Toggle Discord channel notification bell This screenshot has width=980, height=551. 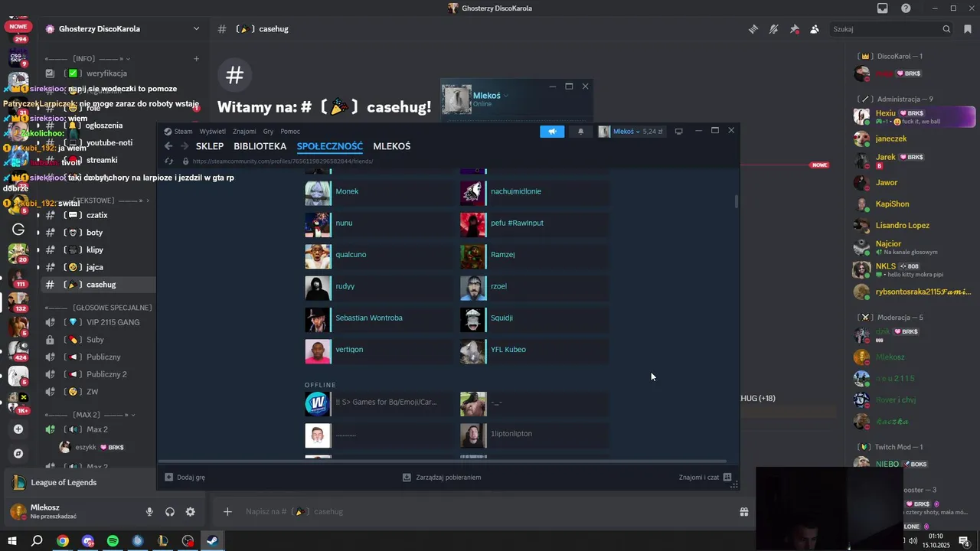(x=774, y=29)
